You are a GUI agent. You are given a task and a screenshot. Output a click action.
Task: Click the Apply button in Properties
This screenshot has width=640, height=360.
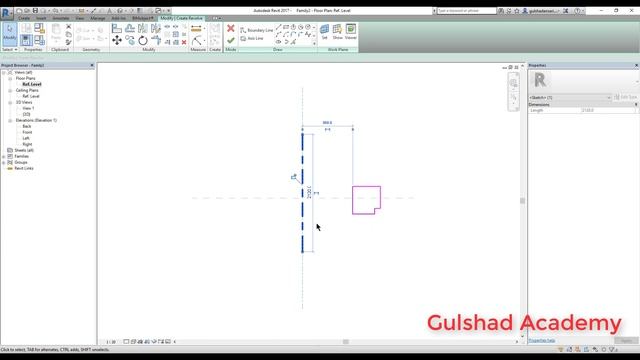click(626, 340)
